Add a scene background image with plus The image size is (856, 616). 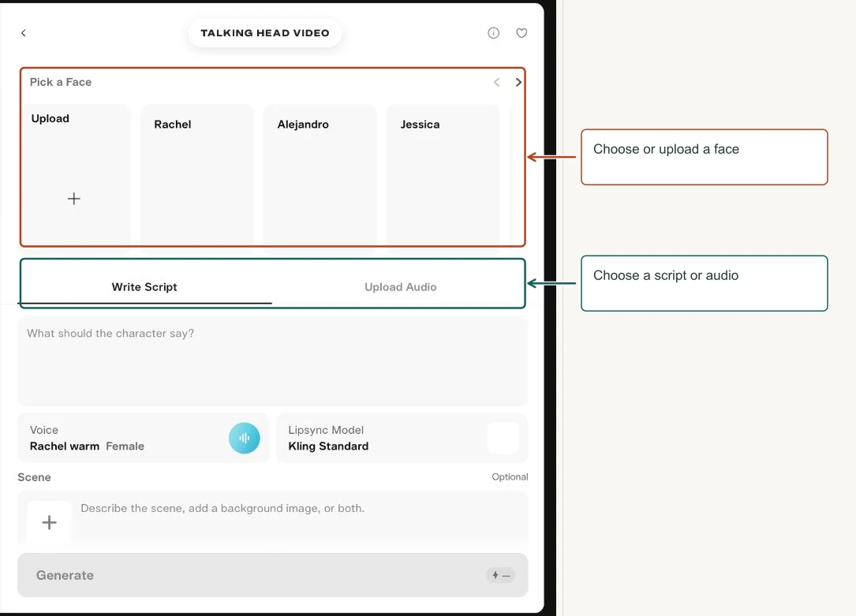pos(49,522)
